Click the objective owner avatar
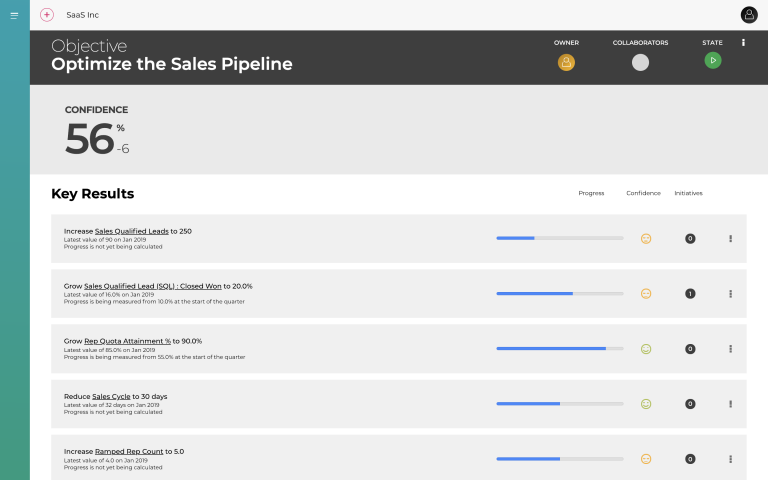 pos(566,62)
